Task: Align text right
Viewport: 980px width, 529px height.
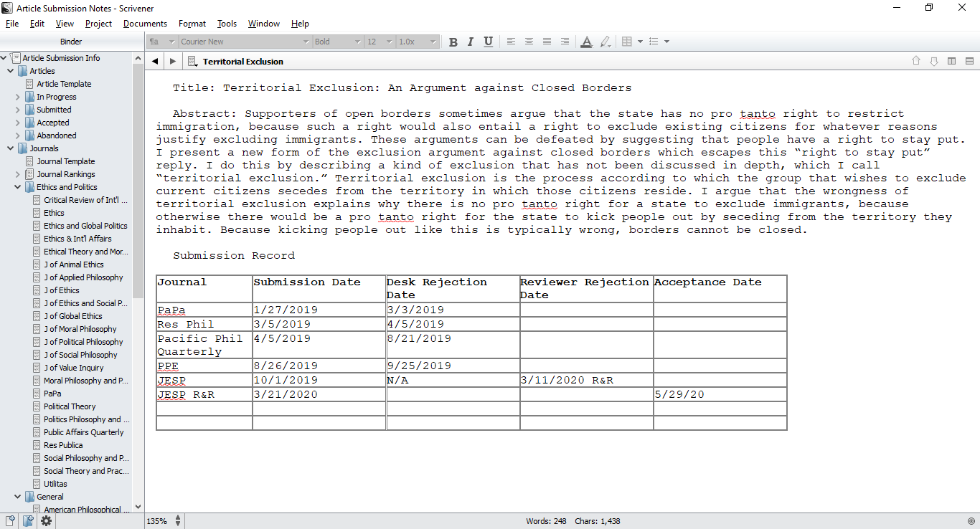Action: (565, 42)
